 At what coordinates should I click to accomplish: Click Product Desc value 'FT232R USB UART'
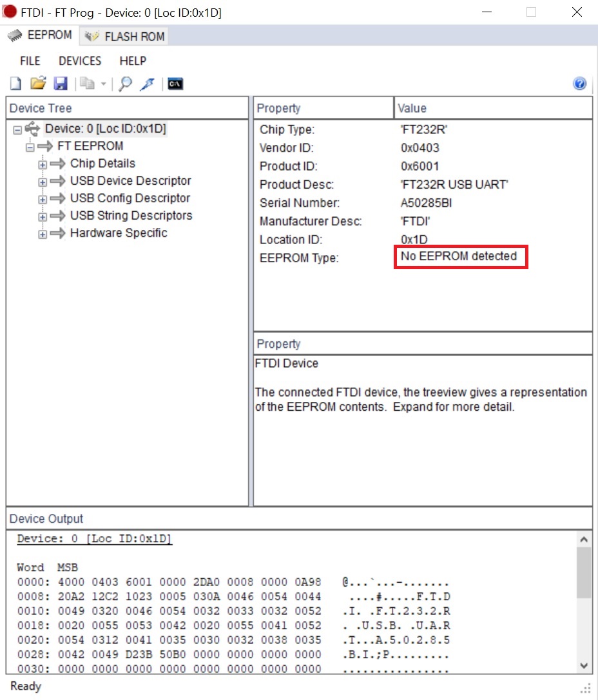coord(454,184)
